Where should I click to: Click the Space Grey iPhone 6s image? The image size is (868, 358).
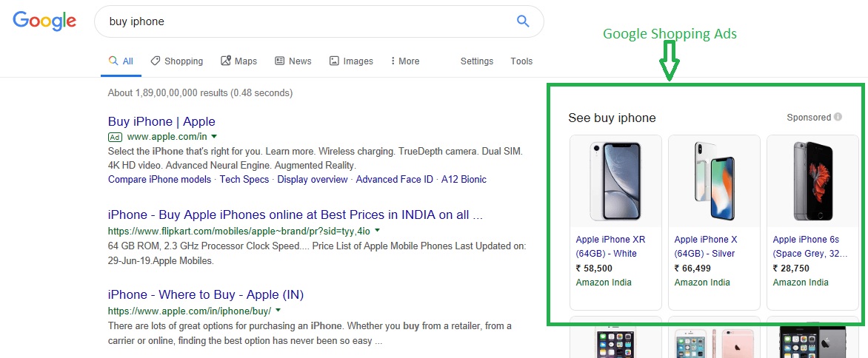point(812,181)
